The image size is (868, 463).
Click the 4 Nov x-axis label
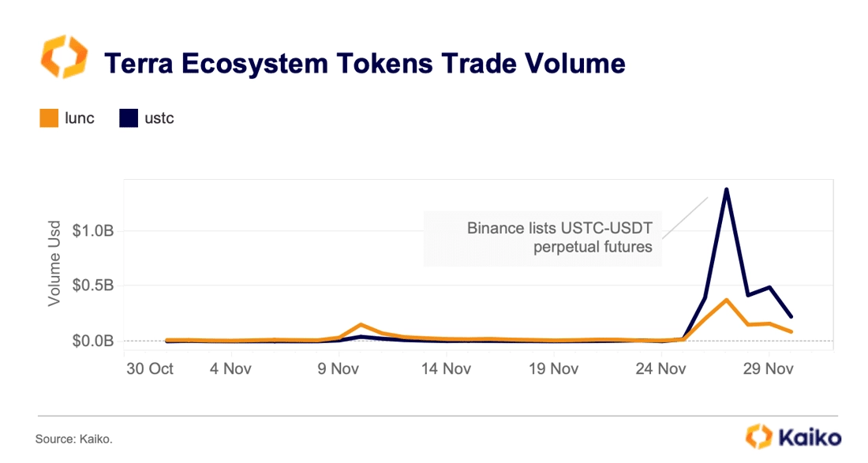(230, 369)
